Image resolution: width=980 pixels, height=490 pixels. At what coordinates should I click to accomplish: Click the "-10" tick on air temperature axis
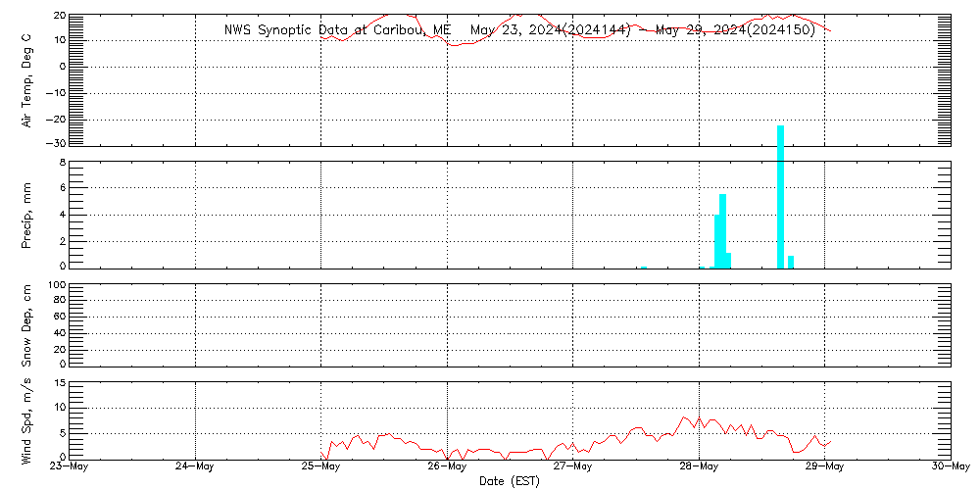pyautogui.click(x=56, y=92)
